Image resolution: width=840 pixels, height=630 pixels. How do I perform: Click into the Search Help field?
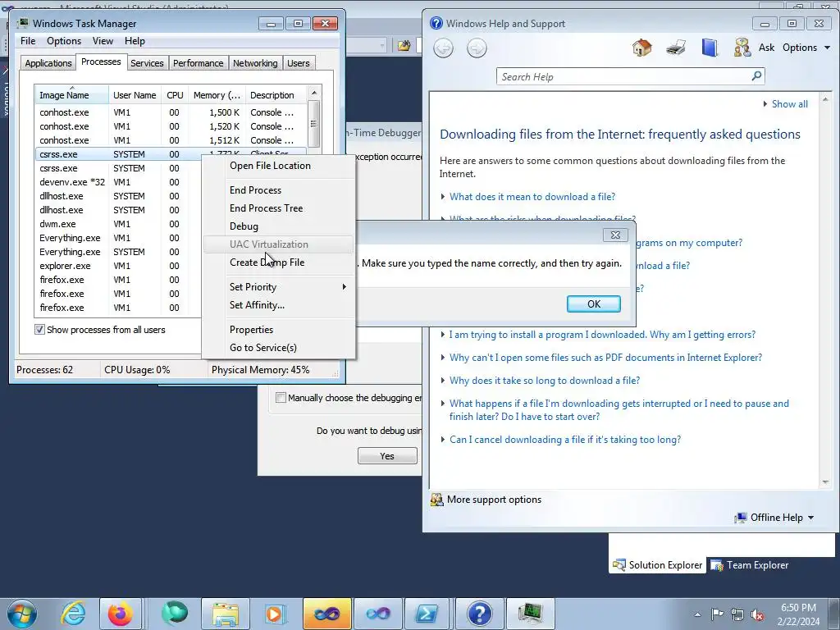click(624, 76)
